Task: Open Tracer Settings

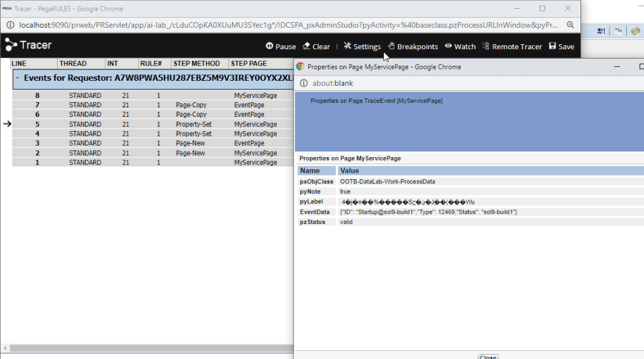Action: click(362, 47)
